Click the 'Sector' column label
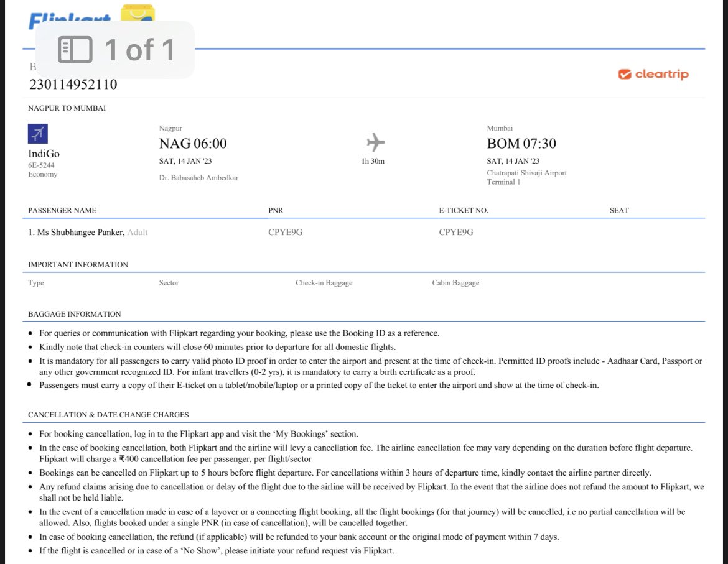The width and height of the screenshot is (728, 564). point(169,283)
